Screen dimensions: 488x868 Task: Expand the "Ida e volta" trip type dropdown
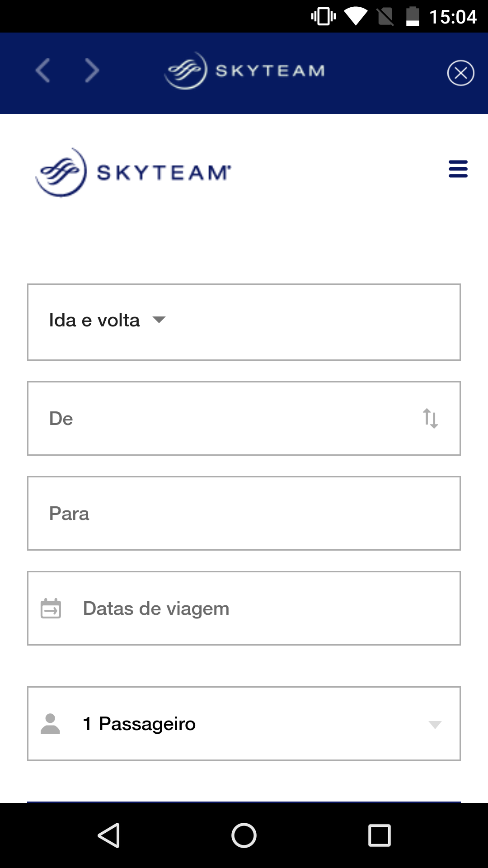[x=108, y=321]
